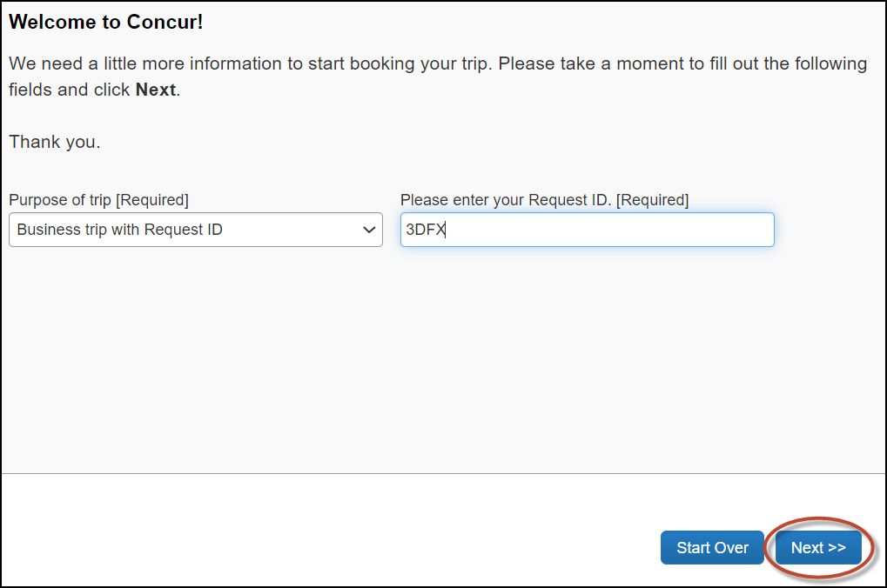Click the 'Please enter your Request ID' label

507,200
